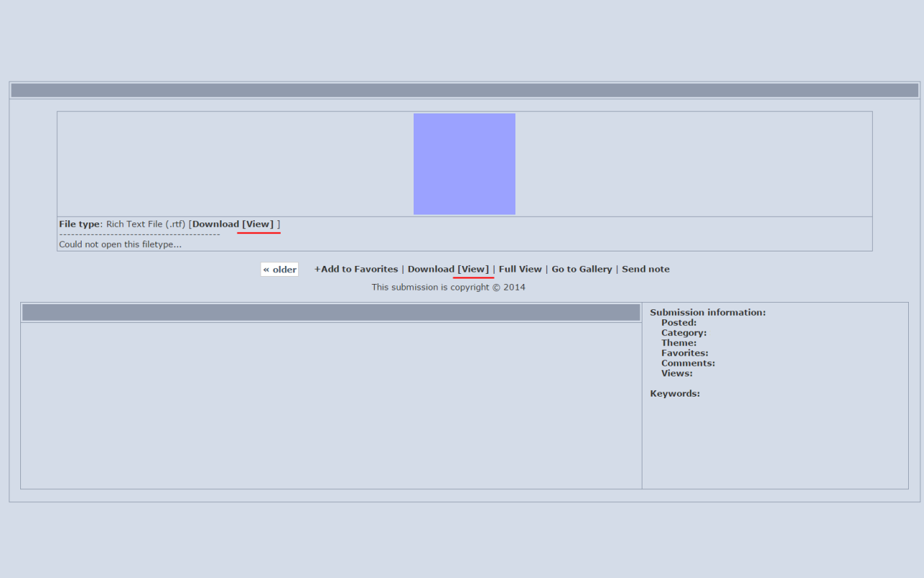Viewport: 924px width, 578px height.
Task: Click the purple submission thumbnail
Action: tap(464, 164)
